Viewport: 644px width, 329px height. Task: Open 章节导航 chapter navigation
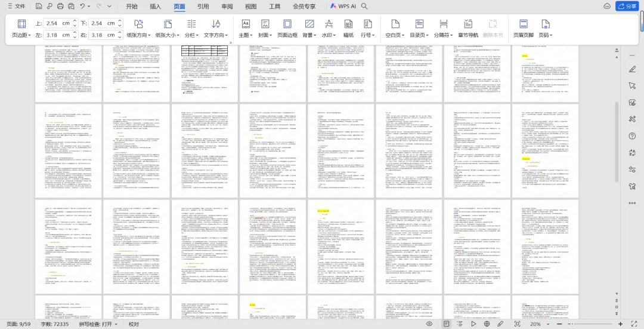point(468,29)
